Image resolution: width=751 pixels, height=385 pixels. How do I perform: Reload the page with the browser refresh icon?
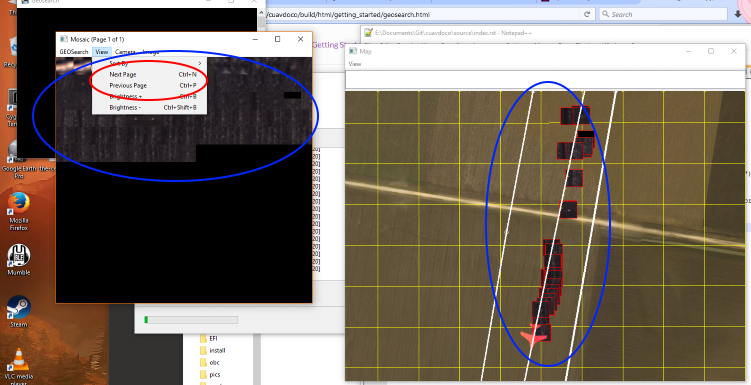(587, 14)
